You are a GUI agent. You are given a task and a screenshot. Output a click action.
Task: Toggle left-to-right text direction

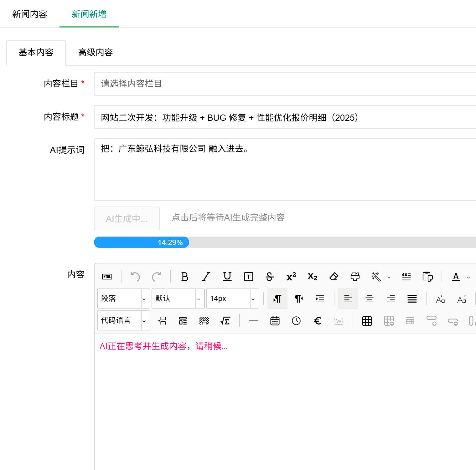point(277,299)
